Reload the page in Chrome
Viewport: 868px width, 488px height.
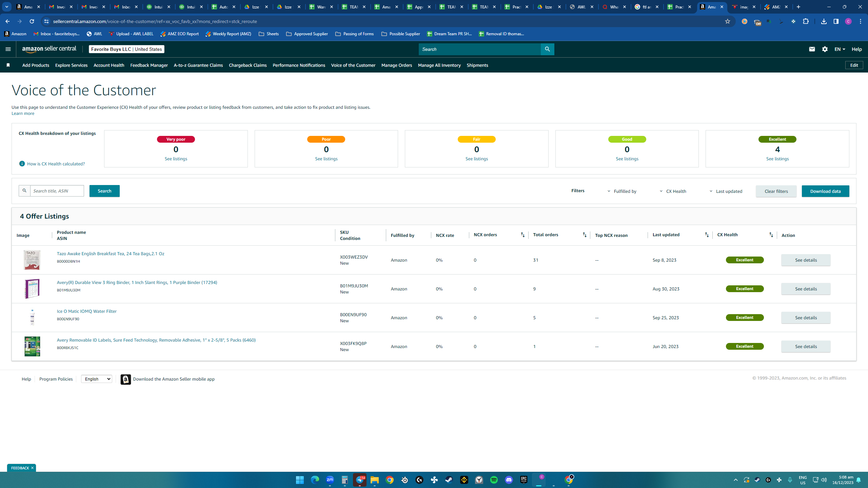[x=32, y=21]
